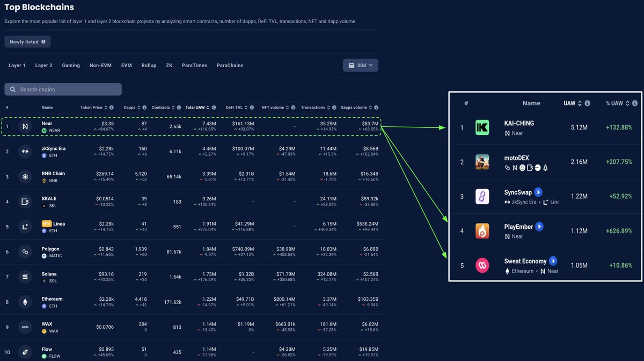644x361 pixels.
Task: Open the BNB Chain name link
Action: pyautogui.click(x=53, y=174)
